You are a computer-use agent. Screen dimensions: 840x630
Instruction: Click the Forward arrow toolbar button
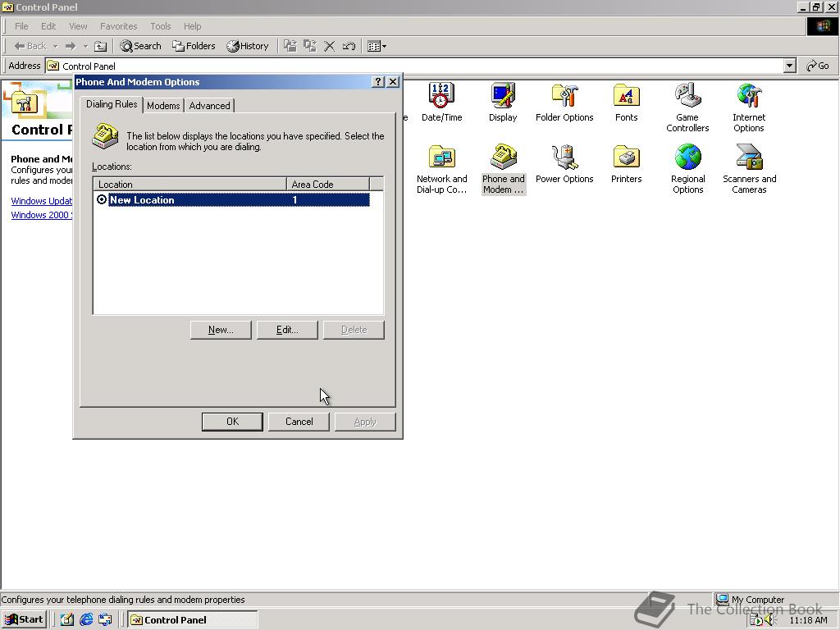click(x=71, y=46)
